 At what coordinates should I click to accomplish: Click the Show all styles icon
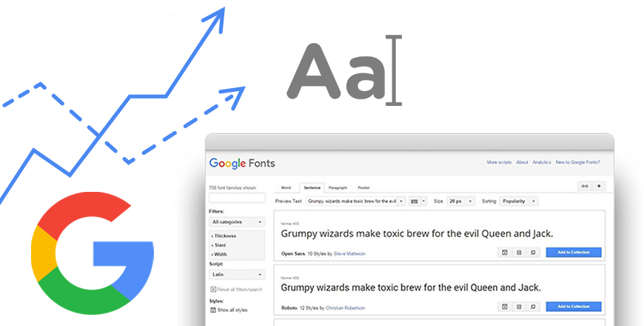pyautogui.click(x=213, y=310)
